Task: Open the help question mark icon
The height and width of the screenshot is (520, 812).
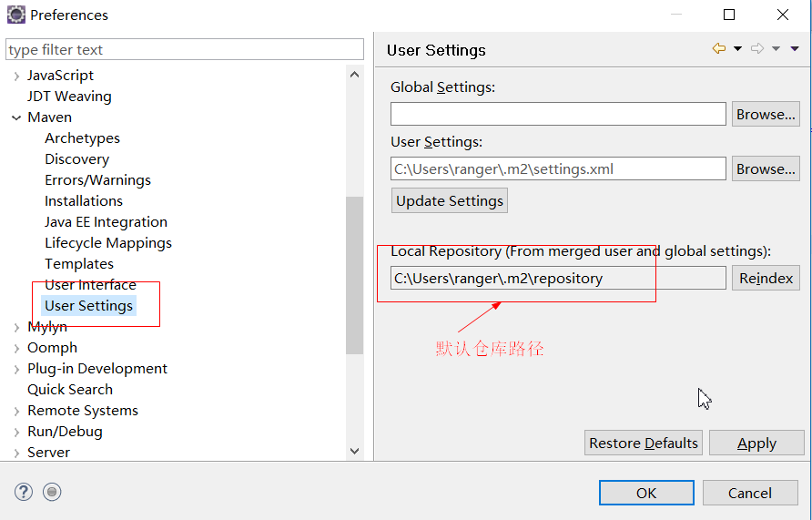Action: 24,492
